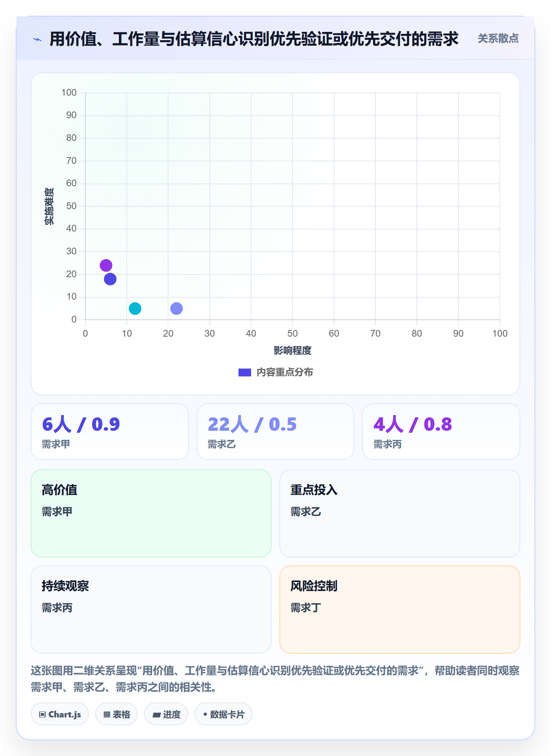Click 需求丙 label under 4人 card

coord(387,444)
